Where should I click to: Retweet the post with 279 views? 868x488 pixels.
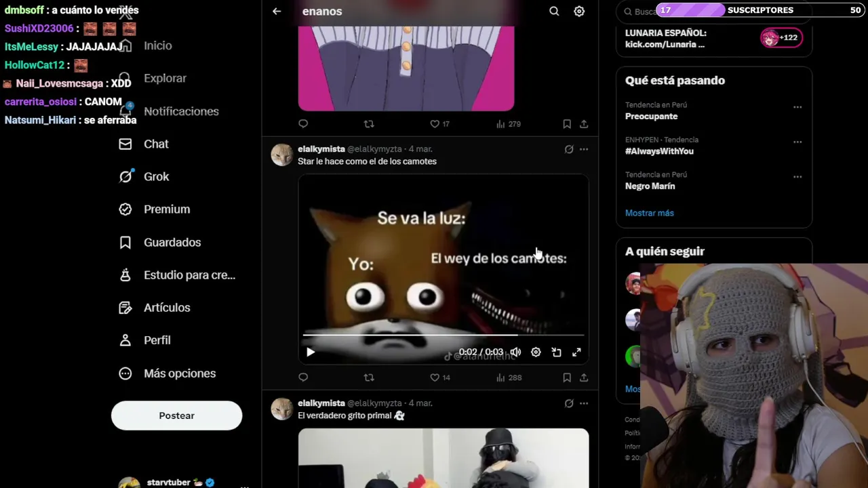369,124
